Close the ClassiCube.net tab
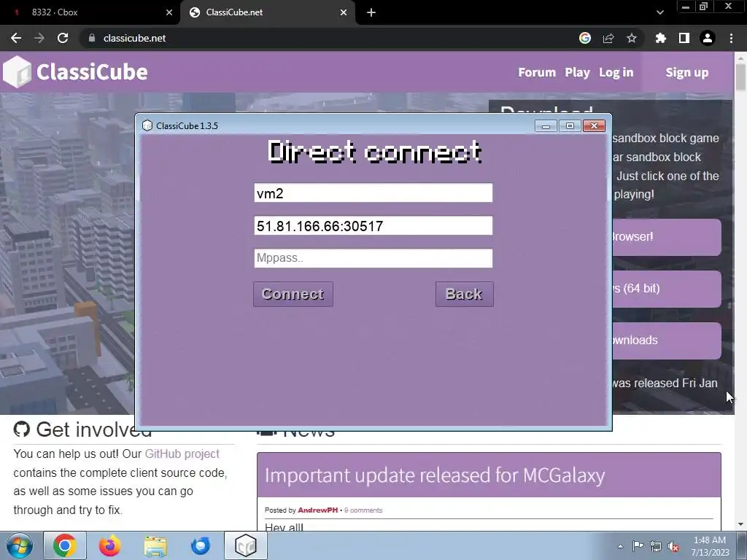The width and height of the screenshot is (747, 560). pos(344,12)
